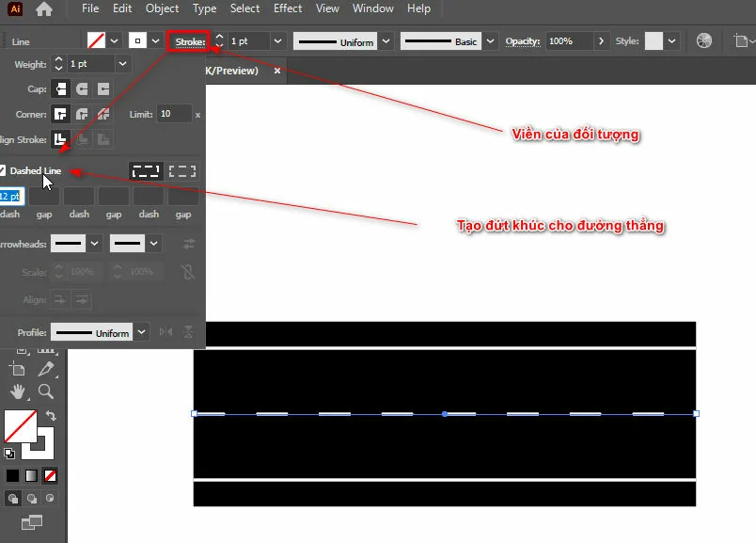Uncheck the Dashed Line checkbox
The width and height of the screenshot is (756, 543).
tap(3, 170)
